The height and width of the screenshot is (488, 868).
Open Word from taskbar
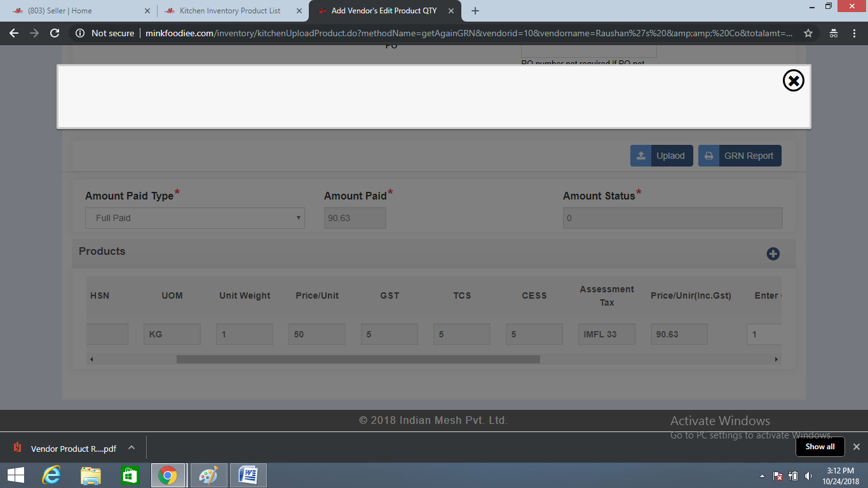[248, 475]
